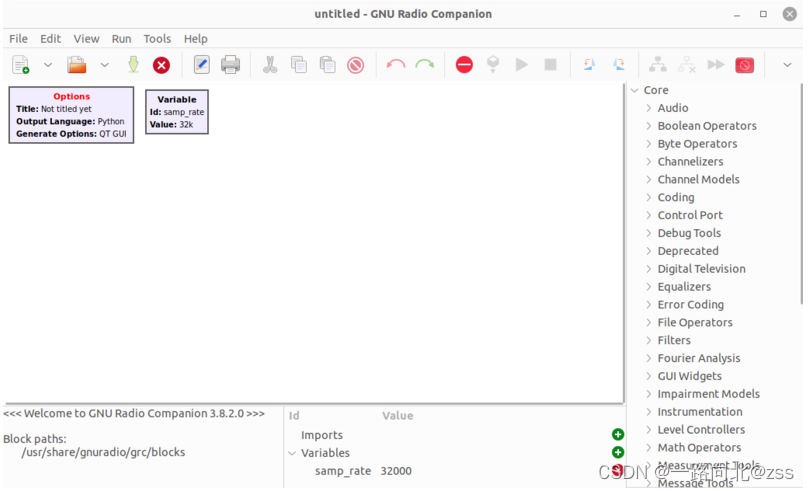Open the Run menu
Image resolution: width=809 pixels, height=491 pixels.
point(121,39)
